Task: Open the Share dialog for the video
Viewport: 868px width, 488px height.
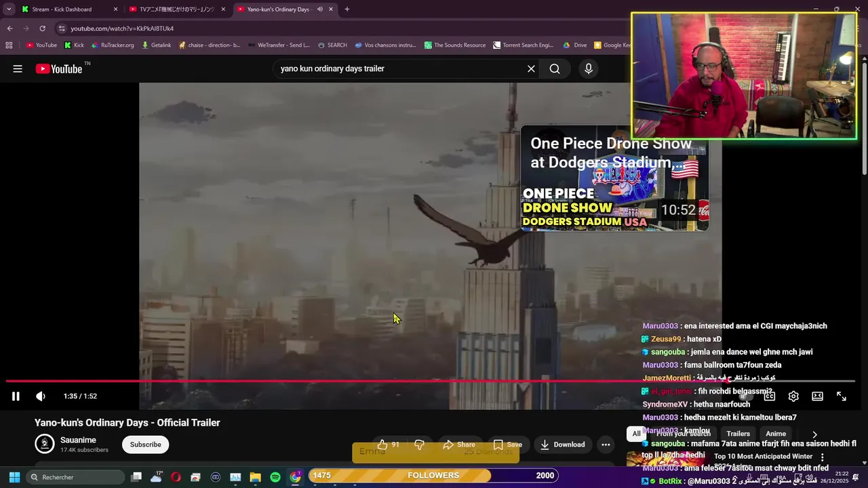Action: 459,445
